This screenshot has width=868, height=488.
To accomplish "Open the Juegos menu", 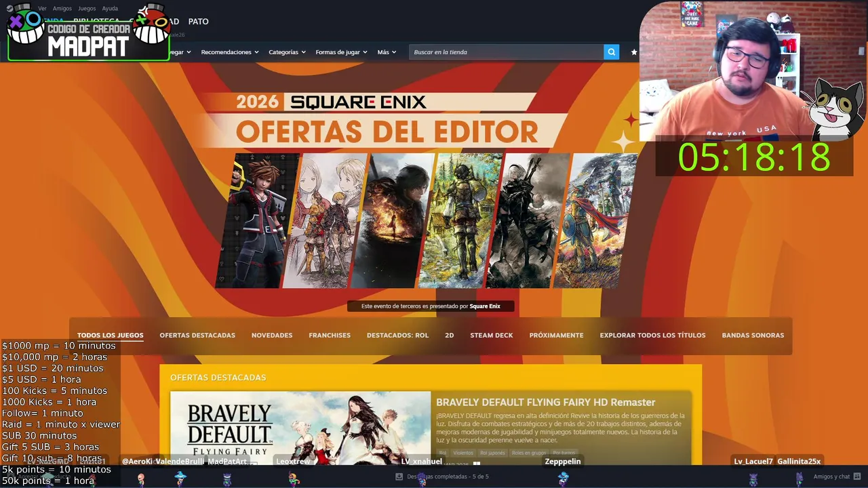I will pos(87,9).
